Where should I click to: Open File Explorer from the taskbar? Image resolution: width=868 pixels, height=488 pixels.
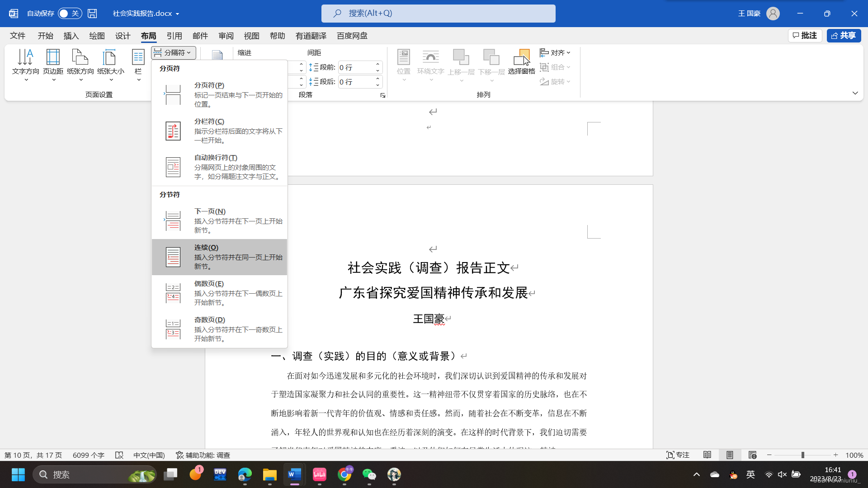click(270, 474)
